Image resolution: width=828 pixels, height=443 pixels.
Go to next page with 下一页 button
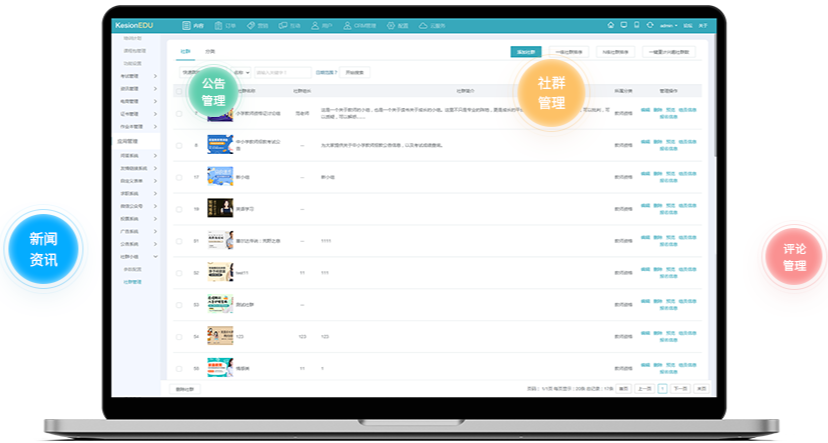pos(679,388)
